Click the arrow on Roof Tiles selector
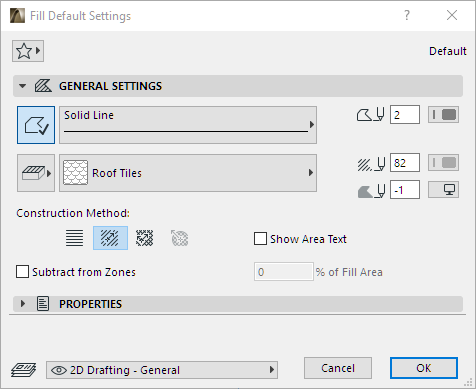476x389 pixels. [x=311, y=173]
